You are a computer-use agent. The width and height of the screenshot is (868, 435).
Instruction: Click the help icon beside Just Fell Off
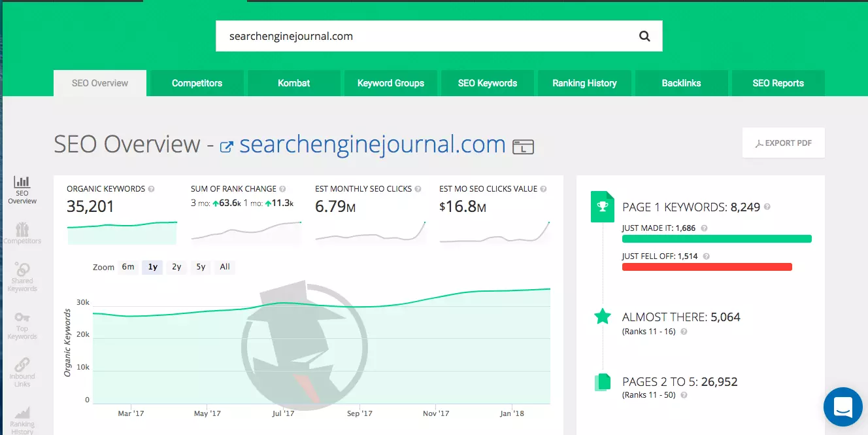[706, 256]
